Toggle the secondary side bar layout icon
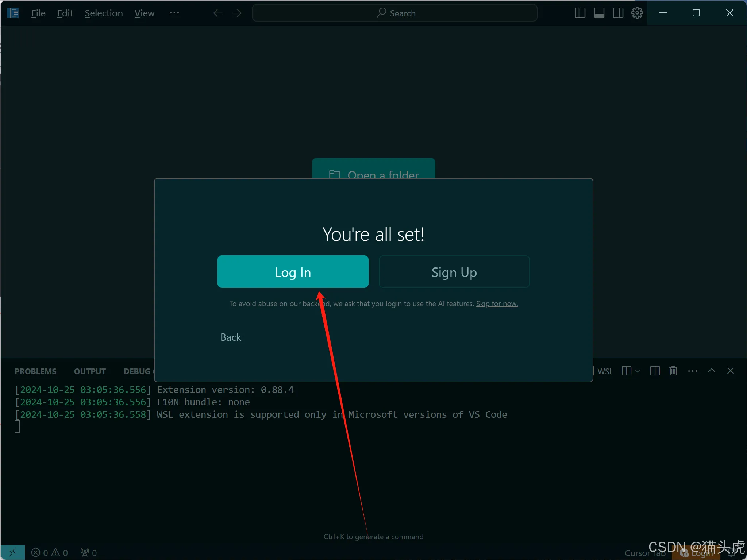Viewport: 747px width, 560px height. coord(618,13)
